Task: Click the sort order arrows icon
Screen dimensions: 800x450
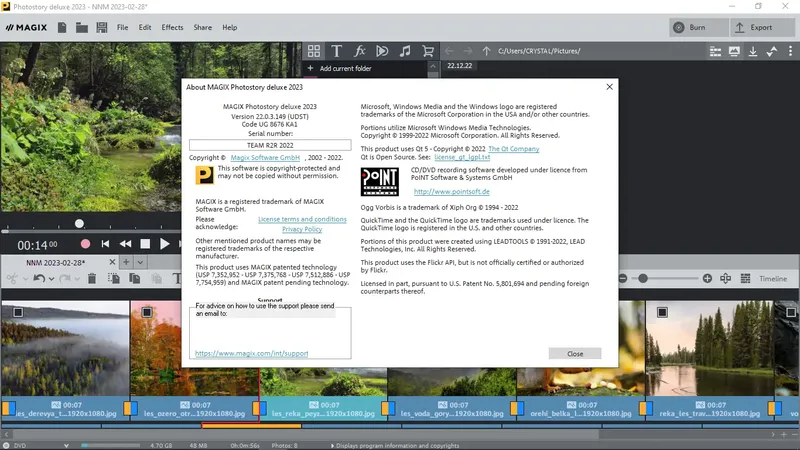Action: point(771,51)
